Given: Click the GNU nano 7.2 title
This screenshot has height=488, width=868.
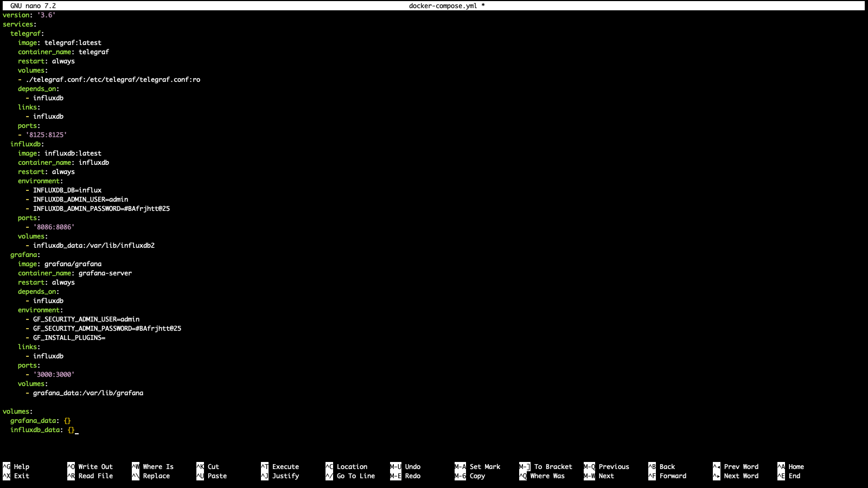Looking at the screenshot, I should pyautogui.click(x=33, y=6).
